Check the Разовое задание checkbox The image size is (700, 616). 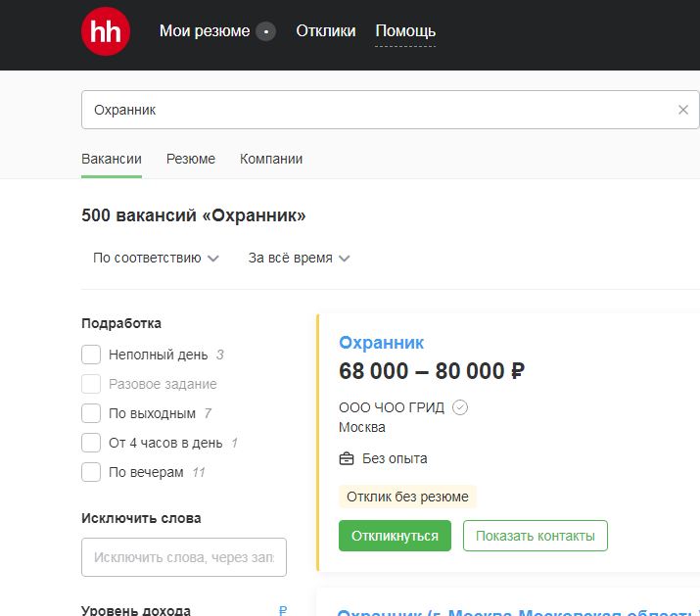click(91, 384)
